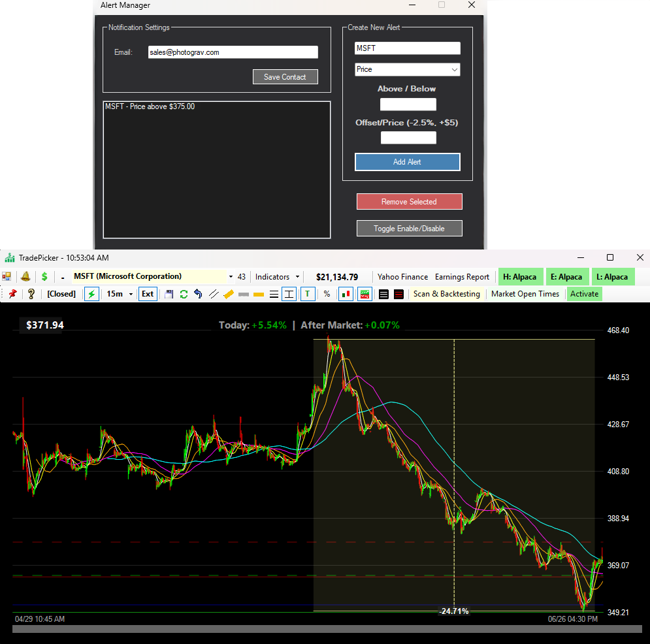Click the Email input field

click(233, 52)
